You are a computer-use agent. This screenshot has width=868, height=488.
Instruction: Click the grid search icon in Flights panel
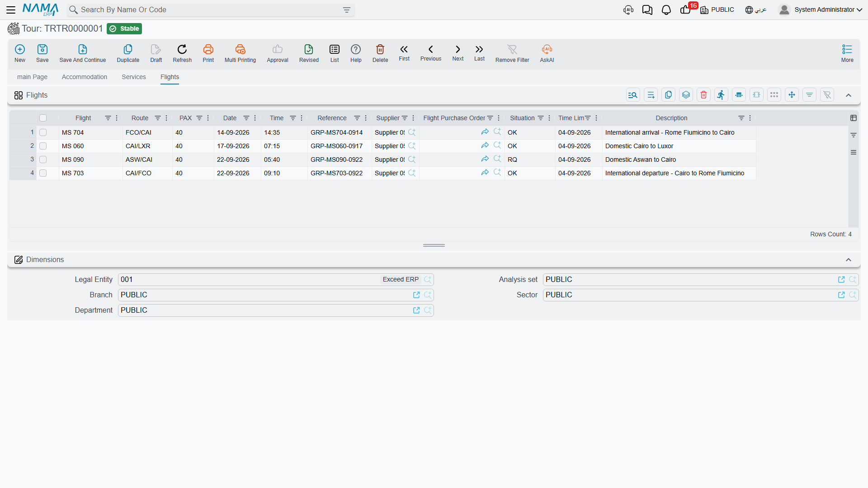coord(633,95)
